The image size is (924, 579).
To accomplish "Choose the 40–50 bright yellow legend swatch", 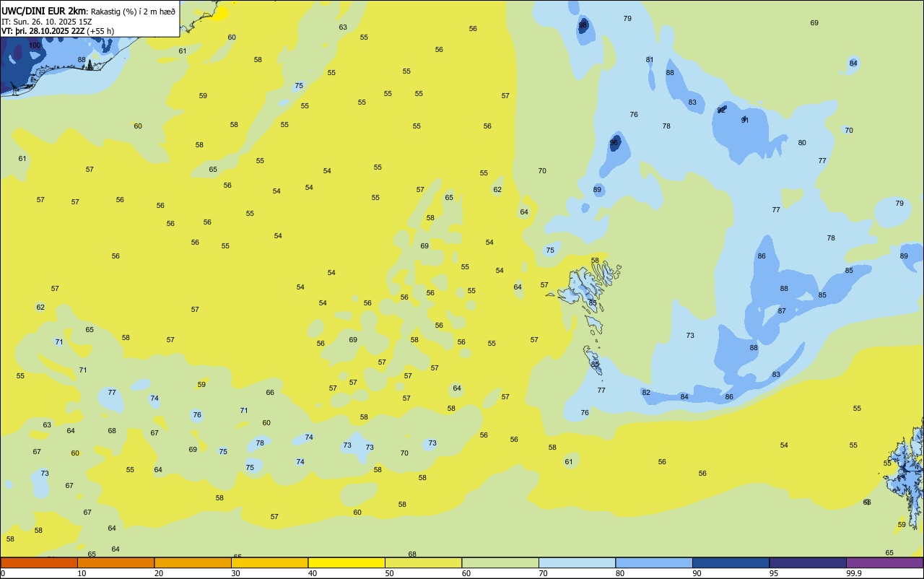I will click(x=346, y=562).
